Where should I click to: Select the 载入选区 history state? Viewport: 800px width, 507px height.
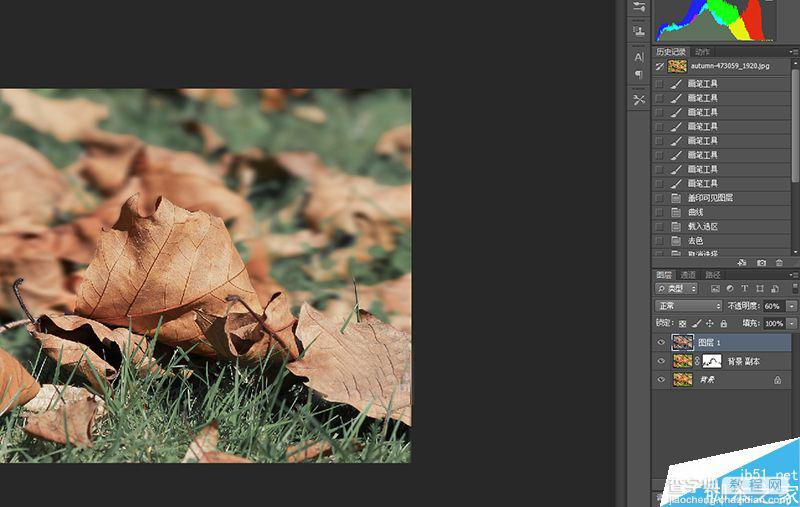click(721, 226)
